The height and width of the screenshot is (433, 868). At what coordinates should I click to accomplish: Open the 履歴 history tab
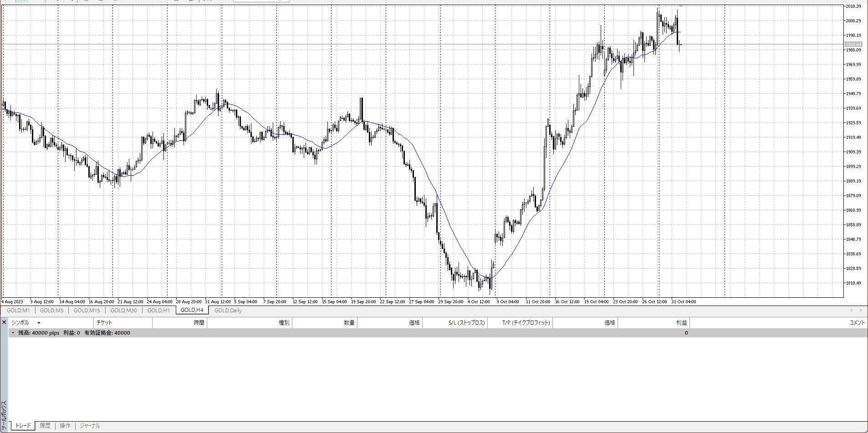pyautogui.click(x=45, y=426)
